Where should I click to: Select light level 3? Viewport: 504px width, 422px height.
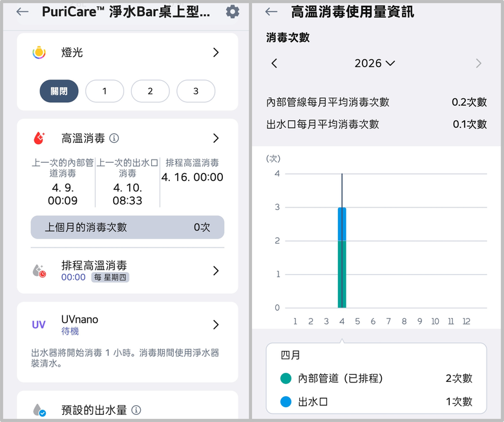196,91
